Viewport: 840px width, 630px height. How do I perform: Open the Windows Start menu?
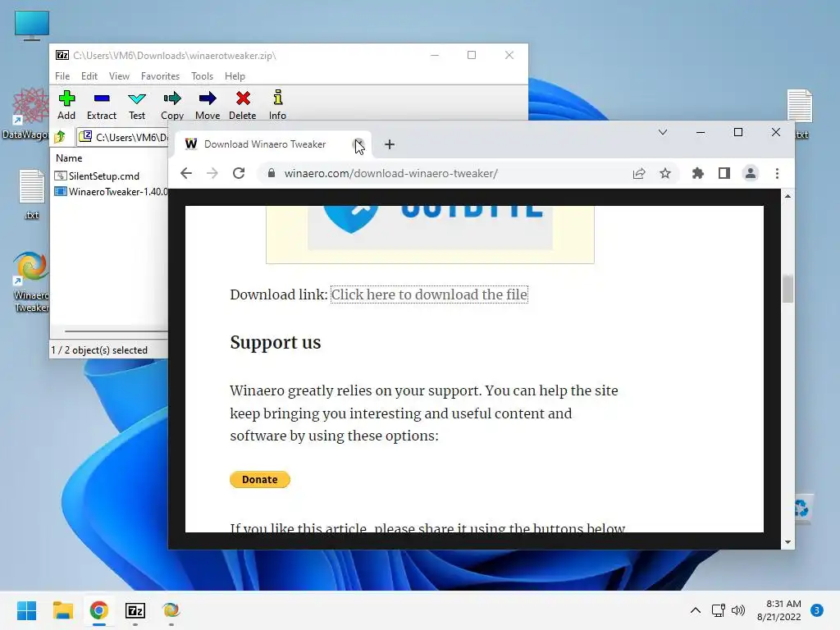[x=26, y=610]
